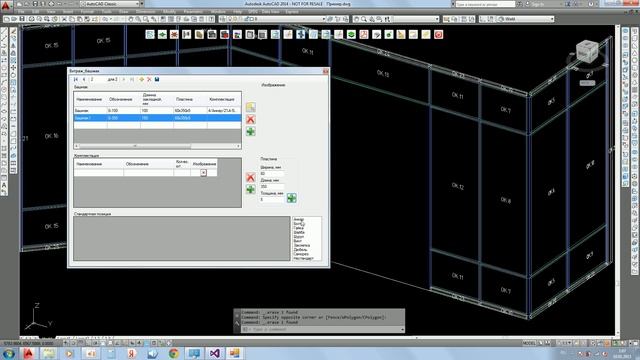Select 'Шайба' in the fastener list
Viewport: 640px width, 360px height.
click(299, 232)
